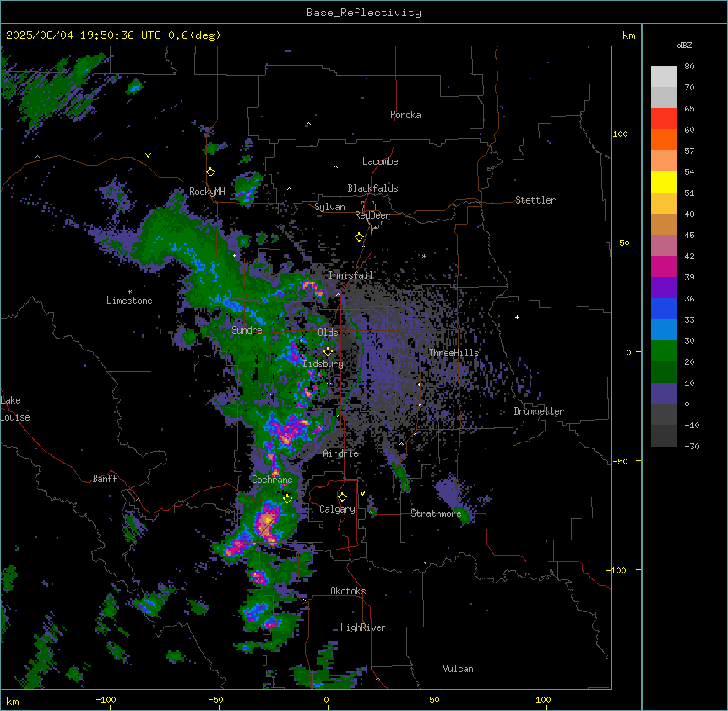Click the Lake Louise label
728x711 pixels.
(x=15, y=409)
